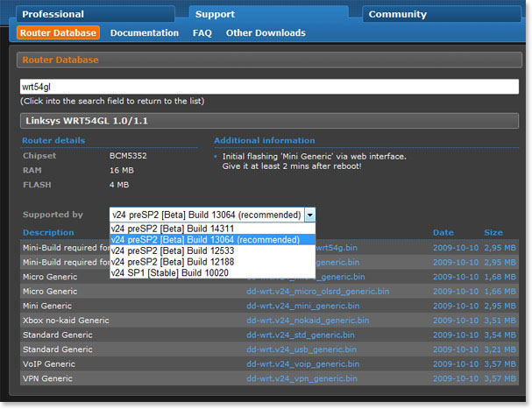Download dd-wrt.v24_nokaid_generic.bin file
Viewport: 532px width, 409px height.
[308, 321]
